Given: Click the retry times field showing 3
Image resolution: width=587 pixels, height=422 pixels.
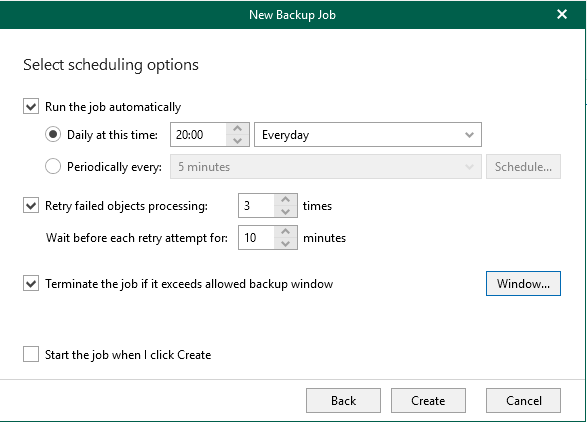Looking at the screenshot, I should (x=256, y=206).
